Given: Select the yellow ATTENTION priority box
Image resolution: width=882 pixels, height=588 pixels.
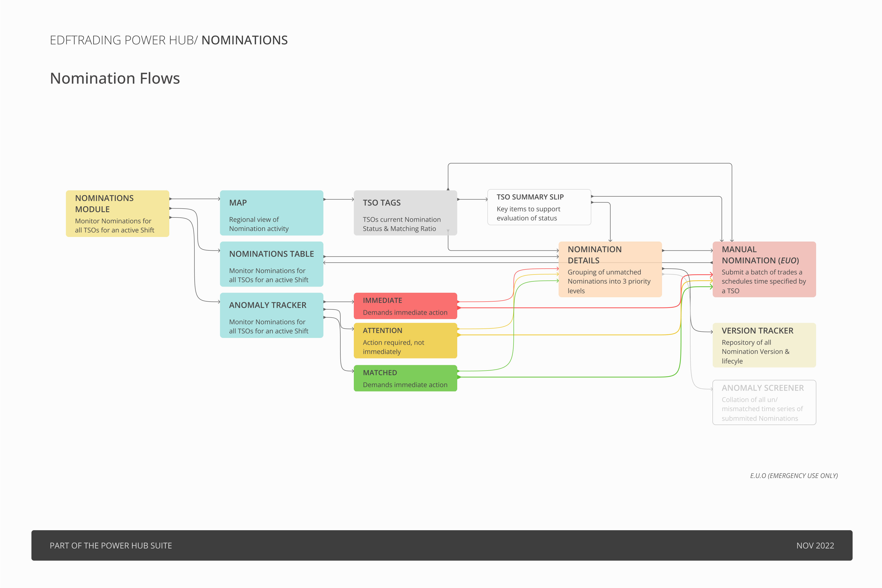Looking at the screenshot, I should [405, 340].
